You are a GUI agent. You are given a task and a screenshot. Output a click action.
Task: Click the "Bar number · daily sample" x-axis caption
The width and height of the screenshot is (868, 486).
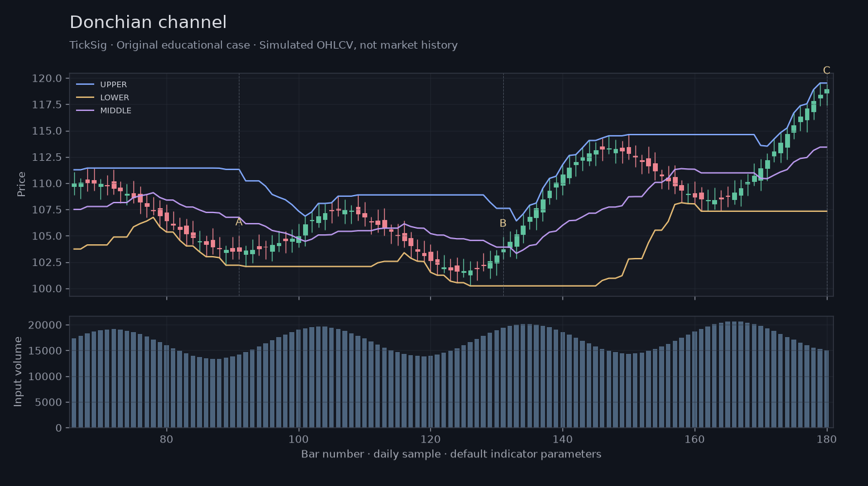click(x=451, y=454)
